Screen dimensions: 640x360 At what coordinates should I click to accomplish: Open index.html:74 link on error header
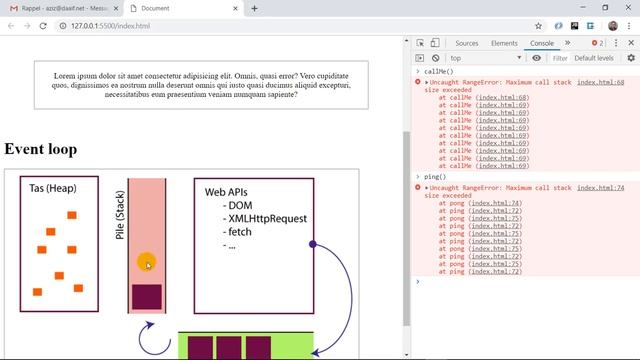(600, 188)
